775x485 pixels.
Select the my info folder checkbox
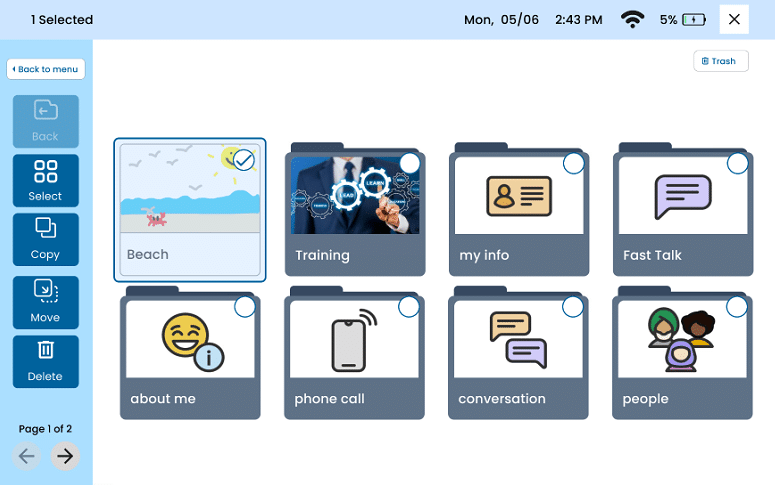(573, 163)
